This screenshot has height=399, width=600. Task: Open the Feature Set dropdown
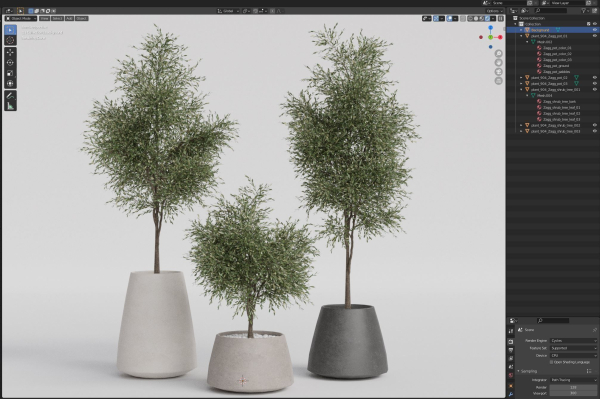[573, 348]
